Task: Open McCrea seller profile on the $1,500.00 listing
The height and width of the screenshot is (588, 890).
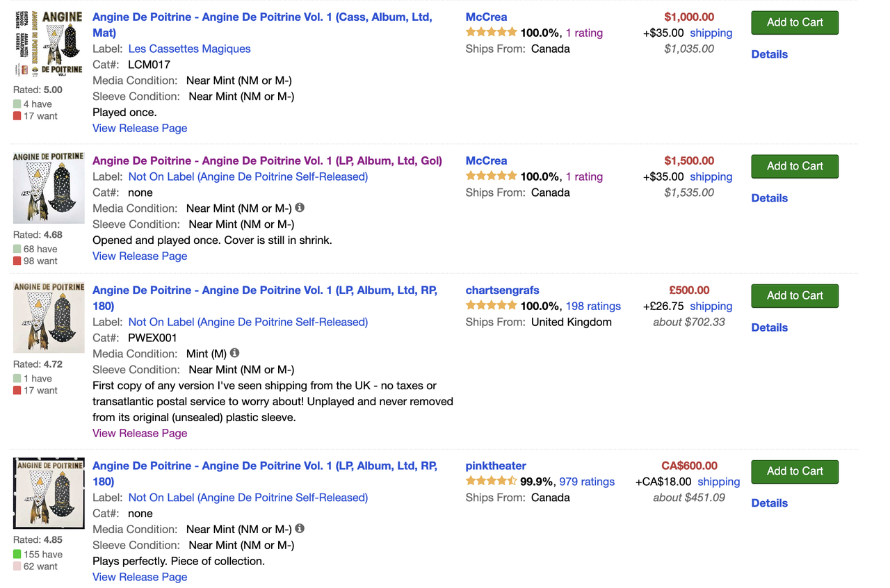Action: 486,161
